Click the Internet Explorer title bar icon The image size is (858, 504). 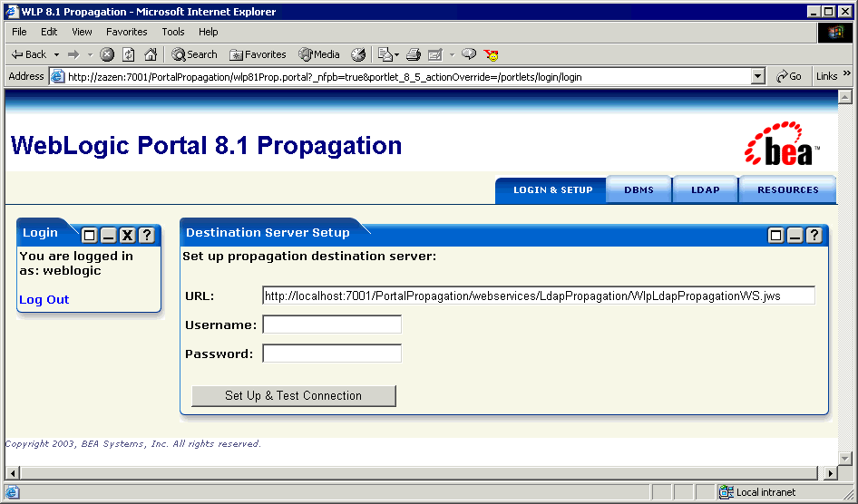click(x=12, y=12)
